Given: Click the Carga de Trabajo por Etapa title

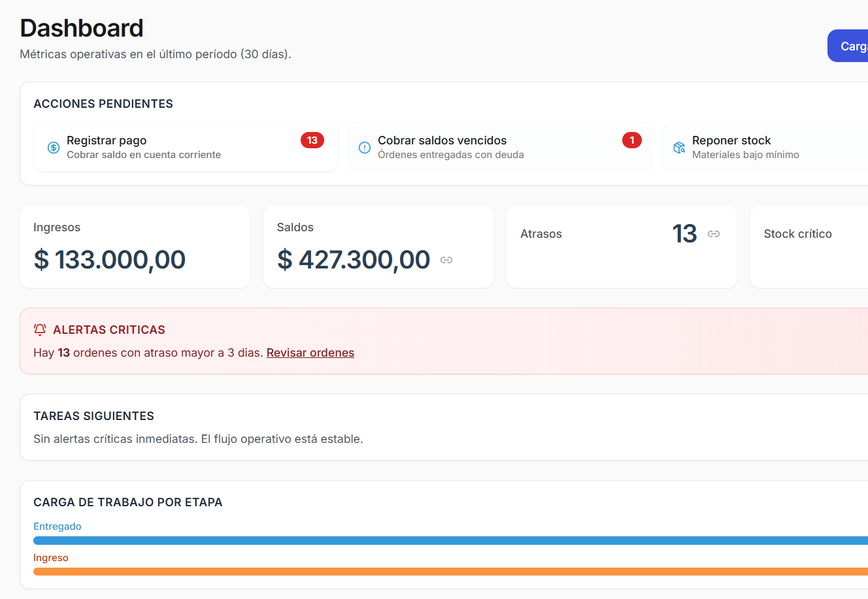Looking at the screenshot, I should tap(128, 502).
